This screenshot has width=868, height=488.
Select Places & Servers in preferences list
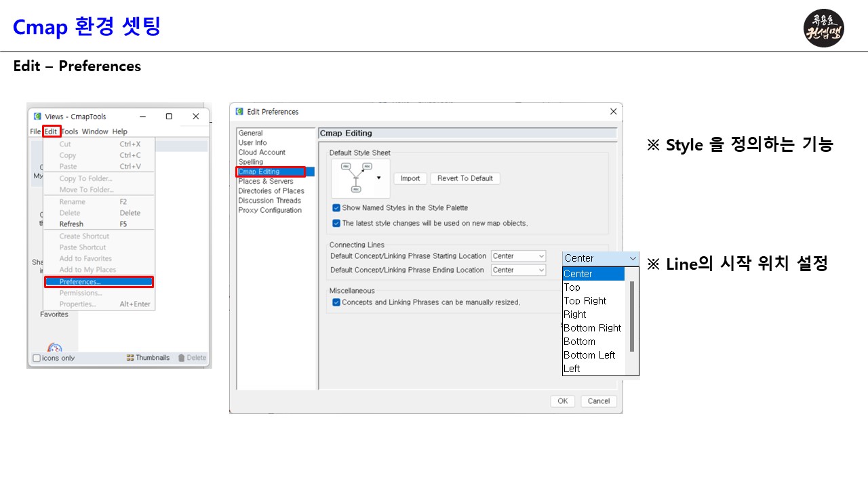coord(266,182)
